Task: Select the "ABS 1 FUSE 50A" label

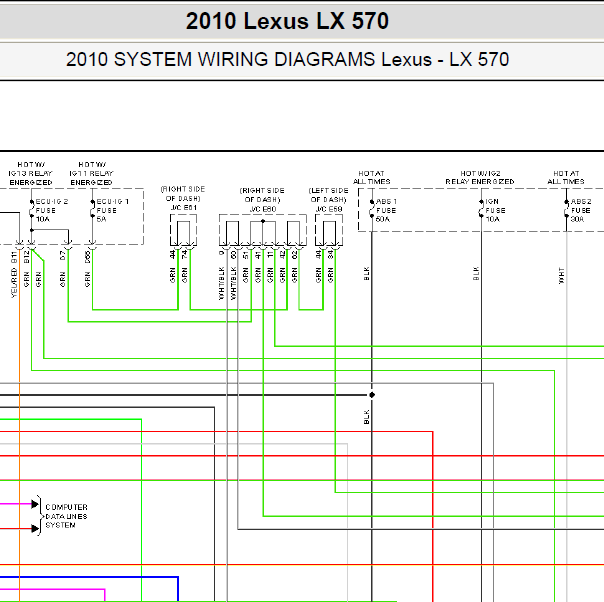Action: [x=386, y=210]
